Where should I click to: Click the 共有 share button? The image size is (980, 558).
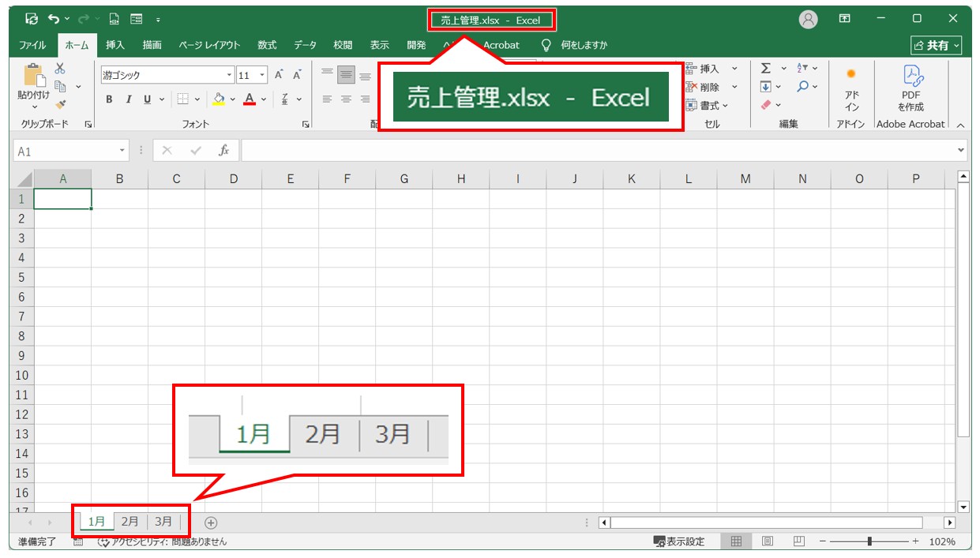coord(937,45)
